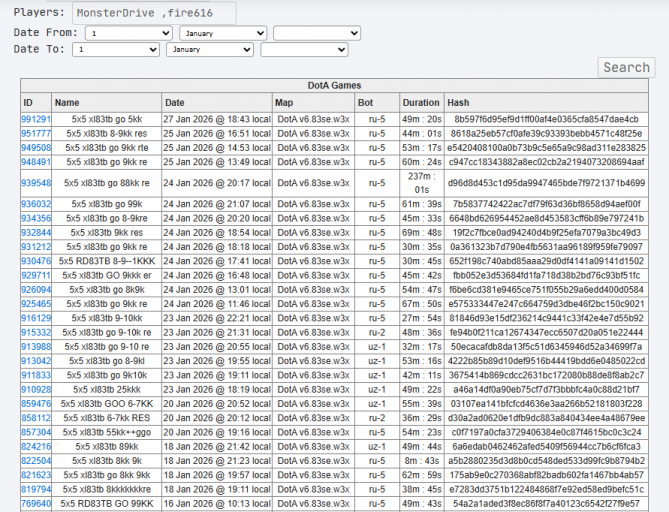The width and height of the screenshot is (669, 512).
Task: Open game ID 916129 link
Action: click(36, 318)
